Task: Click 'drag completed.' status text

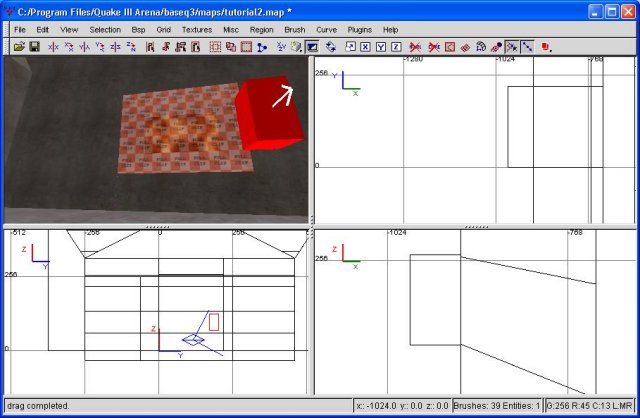Action: coord(38,406)
